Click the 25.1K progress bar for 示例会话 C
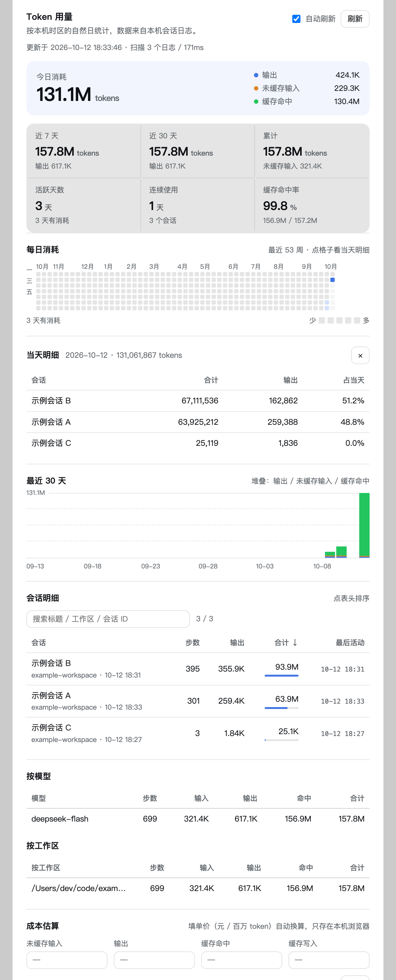 click(282, 740)
